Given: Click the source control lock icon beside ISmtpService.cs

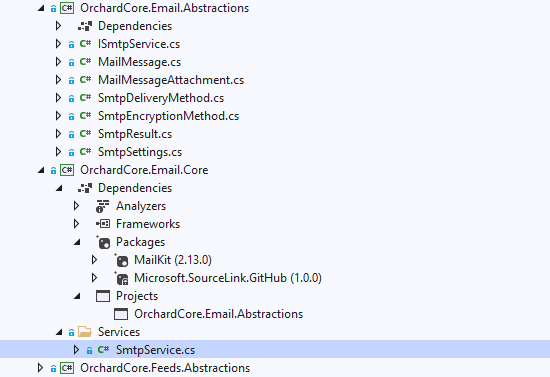Looking at the screenshot, I should [x=72, y=45].
